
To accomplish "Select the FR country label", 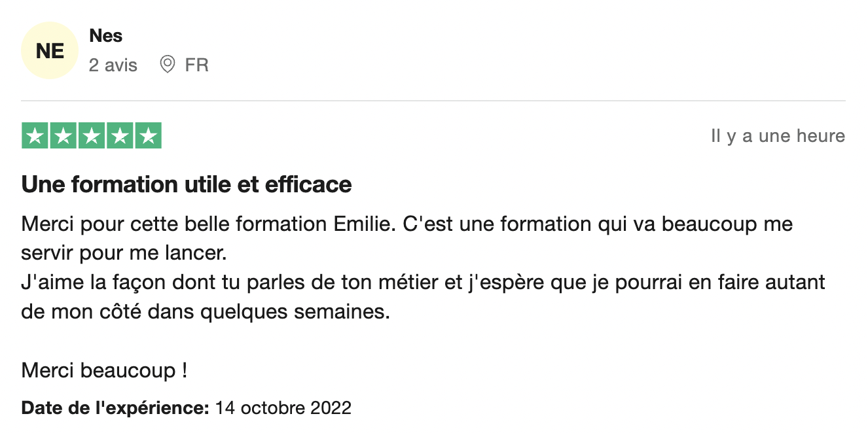I will click(x=196, y=65).
